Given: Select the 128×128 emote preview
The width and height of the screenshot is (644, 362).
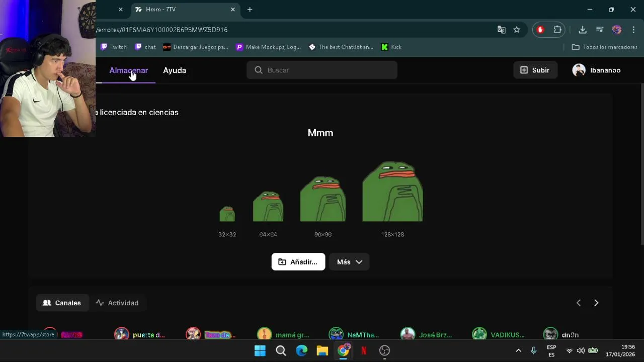Looking at the screenshot, I should click(x=392, y=191).
